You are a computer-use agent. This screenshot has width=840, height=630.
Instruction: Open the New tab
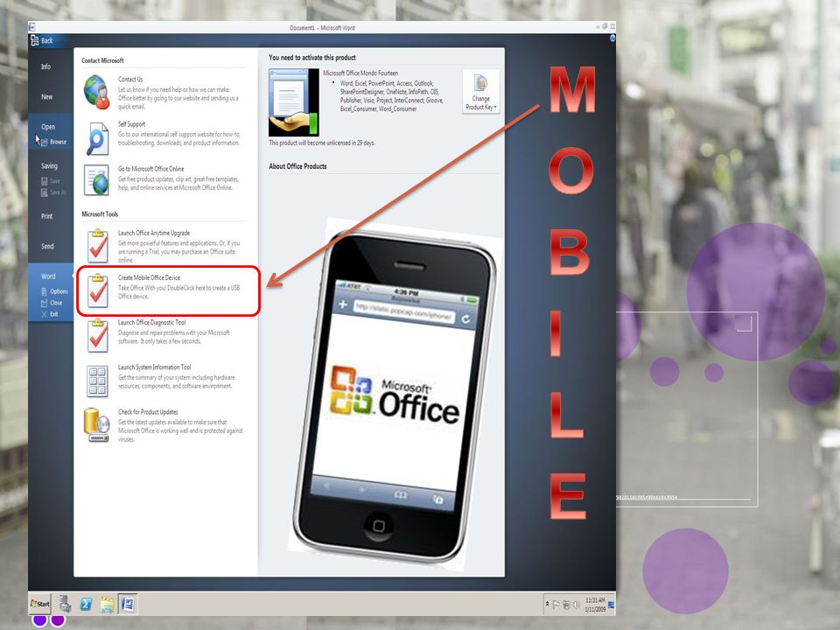46,97
